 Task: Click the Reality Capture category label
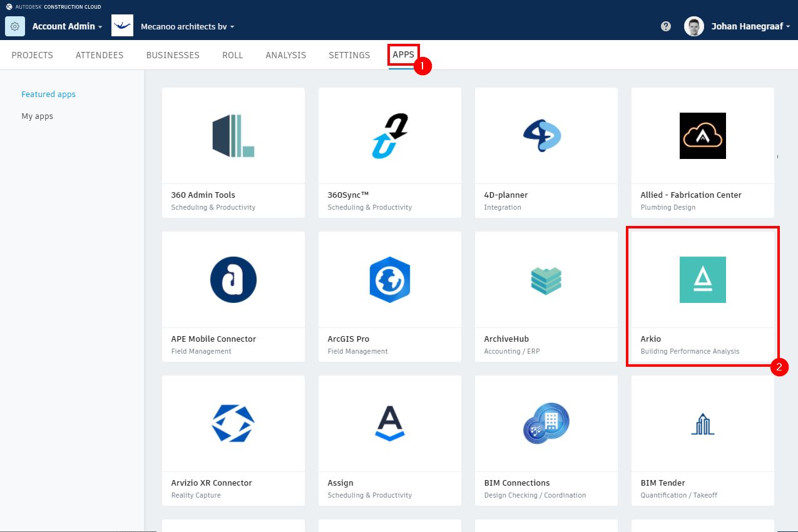pyautogui.click(x=196, y=495)
